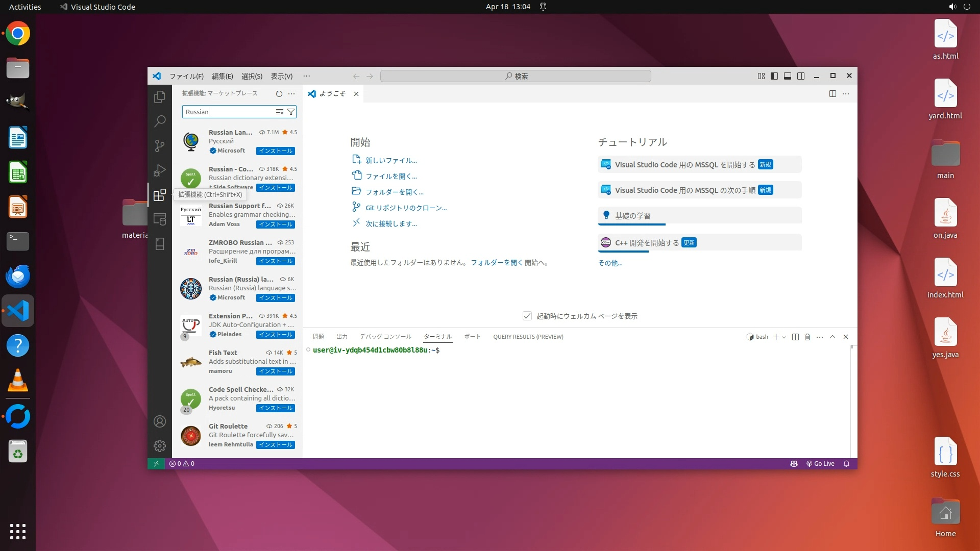Image resolution: width=980 pixels, height=551 pixels.
Task: Open the Manage gear icon
Action: [x=160, y=446]
